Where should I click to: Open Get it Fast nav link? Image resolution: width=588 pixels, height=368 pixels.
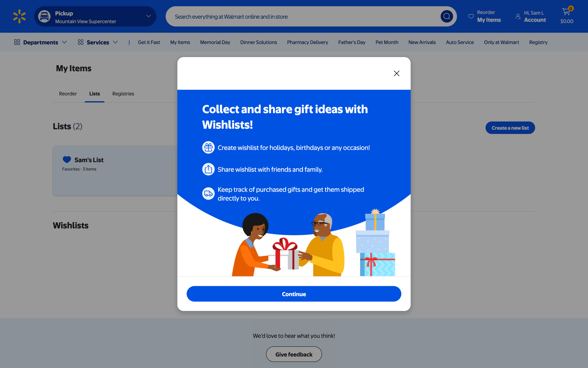[x=149, y=42]
